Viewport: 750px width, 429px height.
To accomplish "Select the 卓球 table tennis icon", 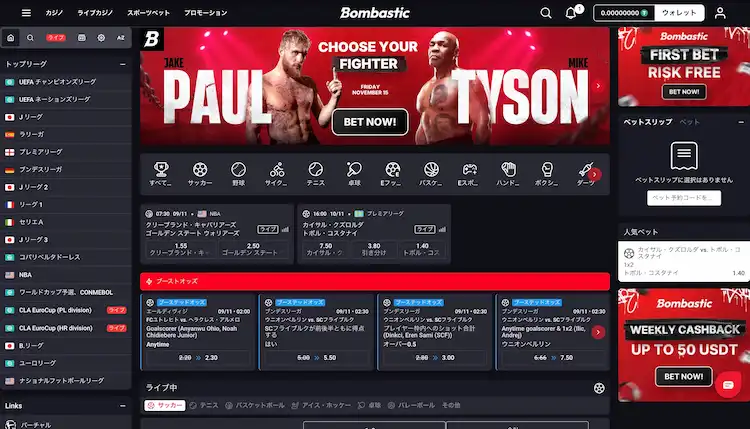I will pos(354,174).
